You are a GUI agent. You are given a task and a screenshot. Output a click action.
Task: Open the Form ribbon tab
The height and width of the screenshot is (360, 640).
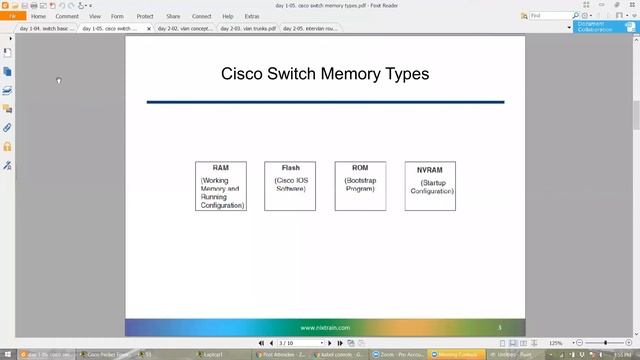117,16
